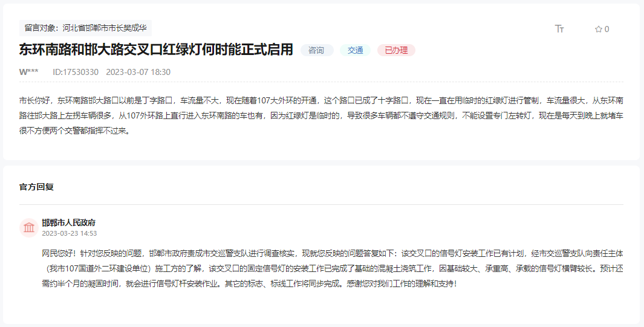This screenshot has height=327, width=644.
Task: Click the reply date 2023-03-23 14:53
Action: (70, 233)
